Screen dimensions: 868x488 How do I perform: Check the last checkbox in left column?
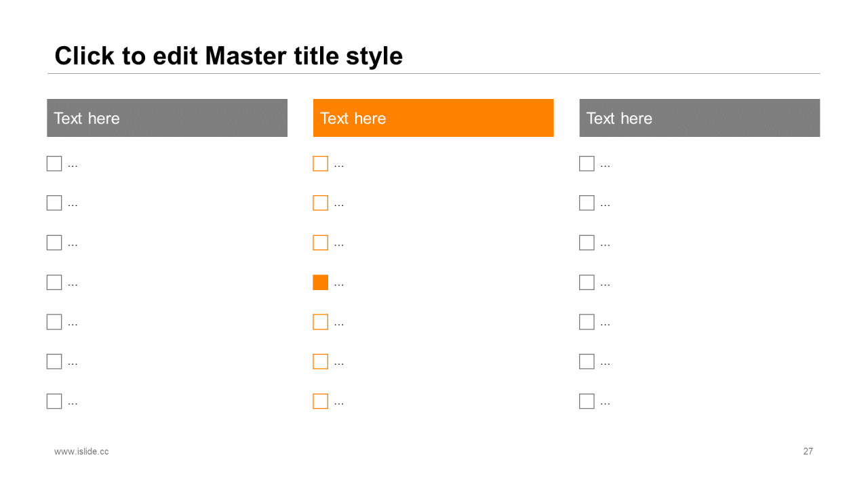tap(54, 401)
